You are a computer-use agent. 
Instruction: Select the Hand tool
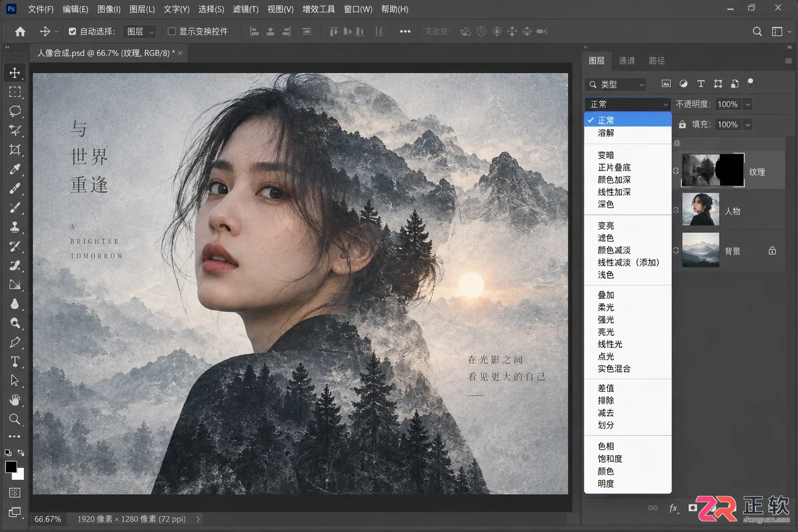pyautogui.click(x=15, y=400)
